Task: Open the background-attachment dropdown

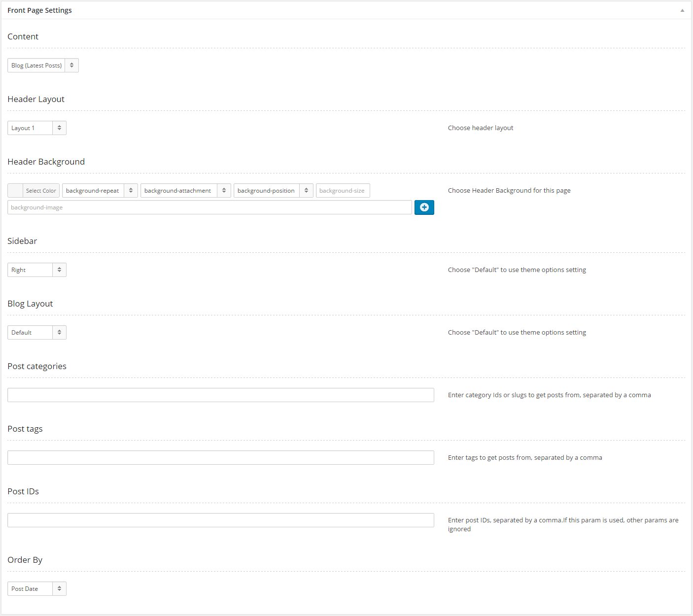Action: 185,191
